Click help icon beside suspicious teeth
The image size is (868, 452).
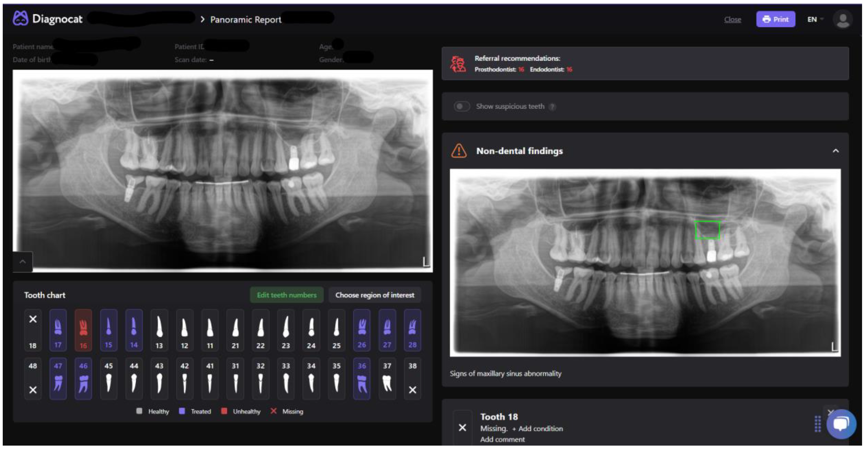click(552, 107)
